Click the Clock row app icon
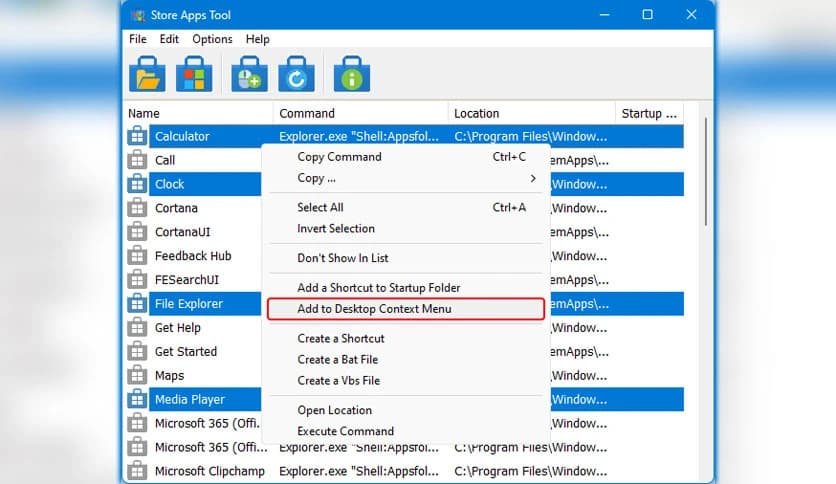Image resolution: width=836 pixels, height=484 pixels. [137, 184]
